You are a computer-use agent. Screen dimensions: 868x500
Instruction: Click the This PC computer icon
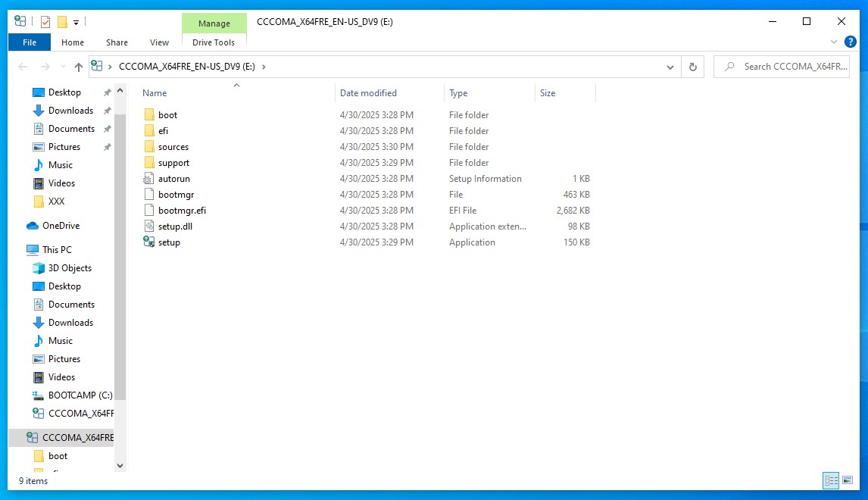pos(33,250)
